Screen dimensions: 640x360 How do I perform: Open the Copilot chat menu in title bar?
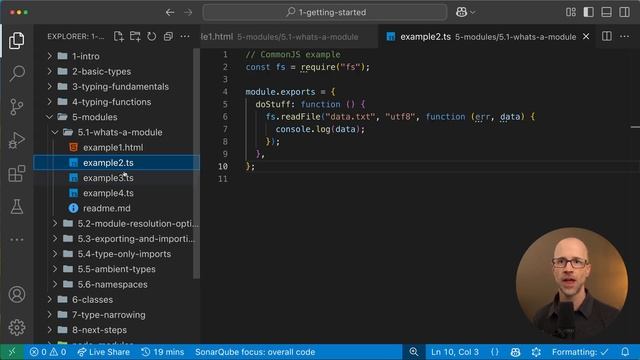coord(466,12)
